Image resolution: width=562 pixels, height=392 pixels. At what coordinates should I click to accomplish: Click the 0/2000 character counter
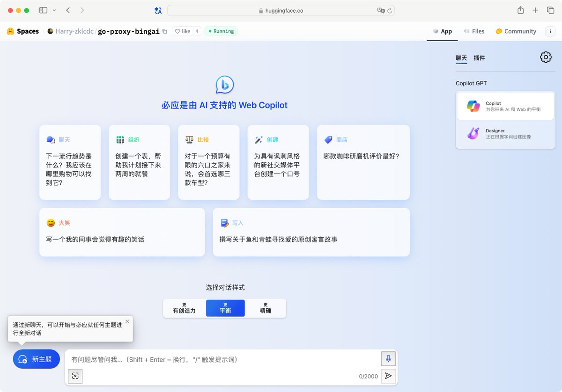[x=368, y=376]
